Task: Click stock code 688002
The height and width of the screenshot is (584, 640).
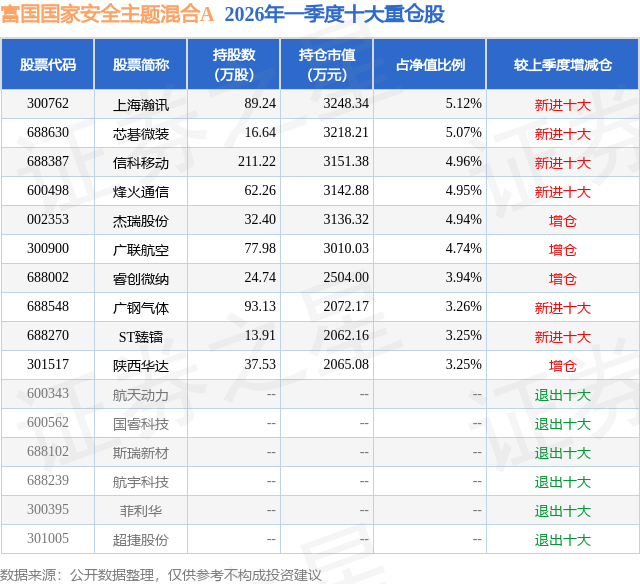Action: point(48,278)
